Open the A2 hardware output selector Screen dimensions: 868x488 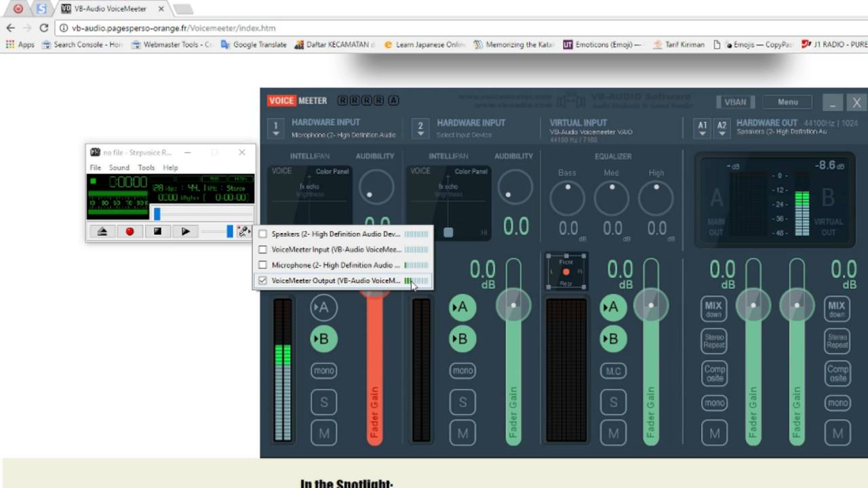[x=722, y=129]
